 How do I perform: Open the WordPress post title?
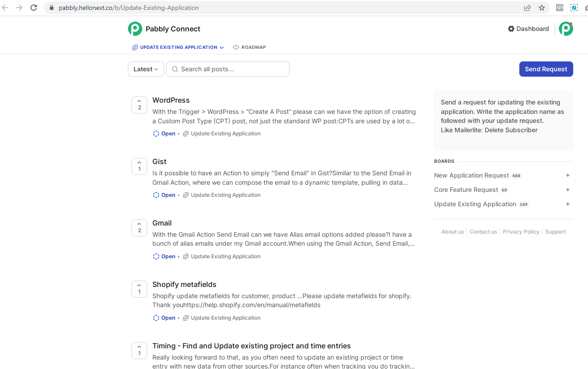coord(171,100)
